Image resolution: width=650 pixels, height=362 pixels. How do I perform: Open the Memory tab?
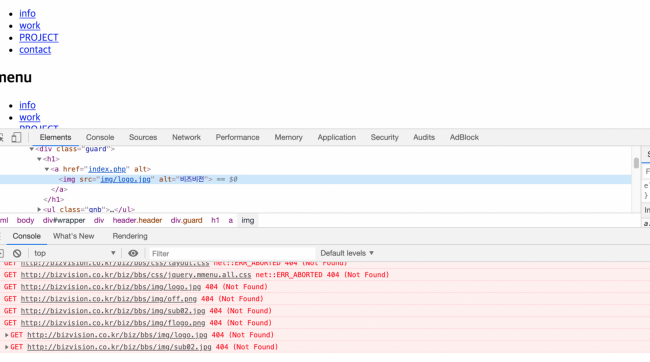click(289, 137)
